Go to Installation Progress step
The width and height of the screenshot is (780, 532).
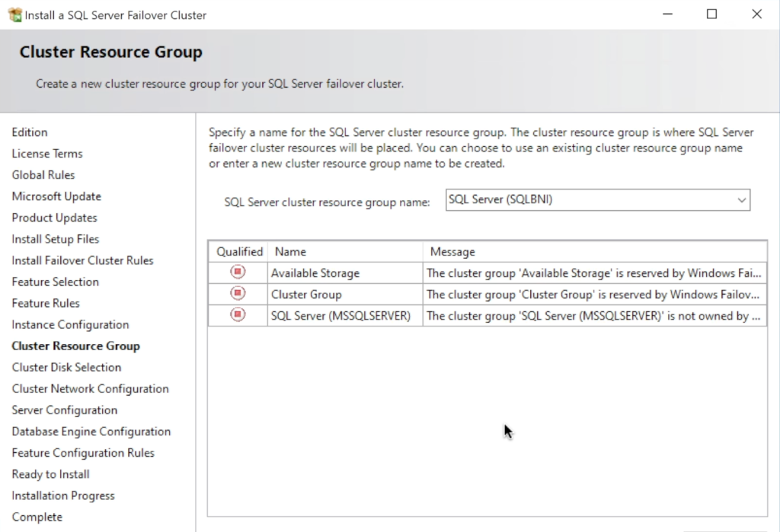pyautogui.click(x=63, y=495)
